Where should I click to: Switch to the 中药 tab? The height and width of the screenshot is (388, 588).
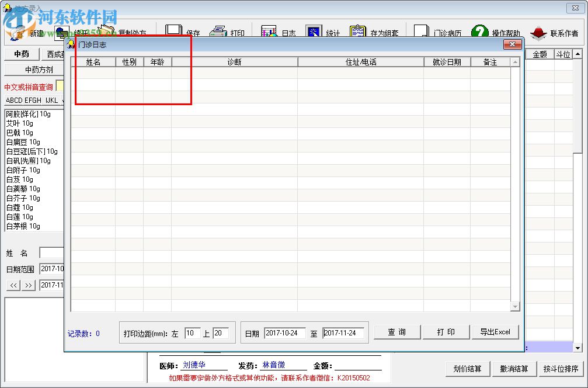click(21, 54)
